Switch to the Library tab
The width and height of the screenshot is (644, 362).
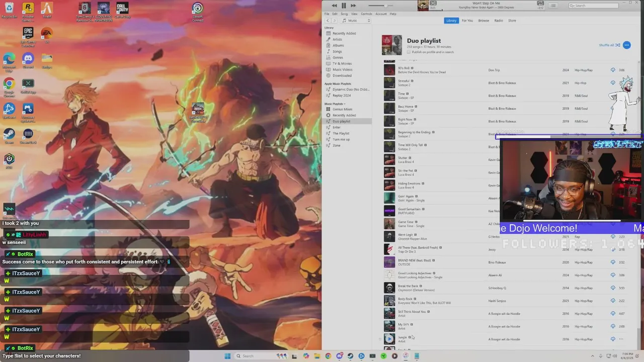tap(451, 21)
